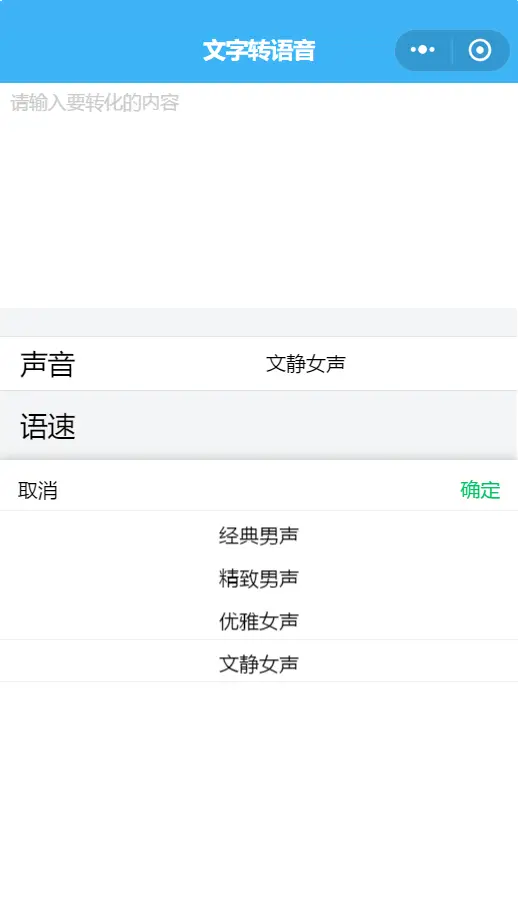Image resolution: width=518 pixels, height=920 pixels.
Task: Close mini program via circle icon
Action: click(x=480, y=50)
